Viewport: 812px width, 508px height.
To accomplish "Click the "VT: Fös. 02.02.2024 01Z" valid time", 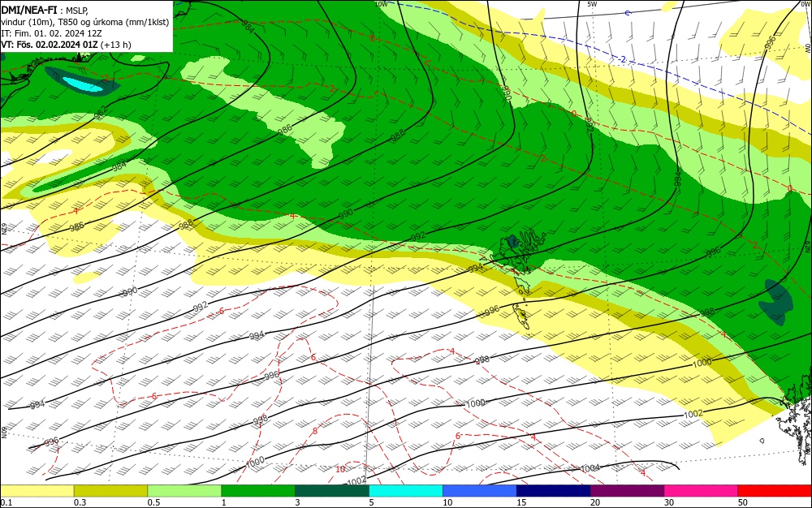I will 50,45.
